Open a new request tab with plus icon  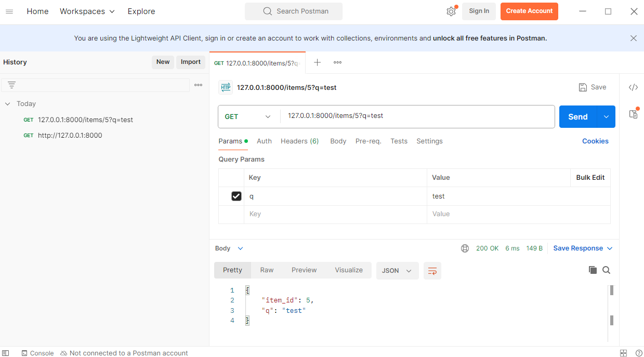point(317,62)
